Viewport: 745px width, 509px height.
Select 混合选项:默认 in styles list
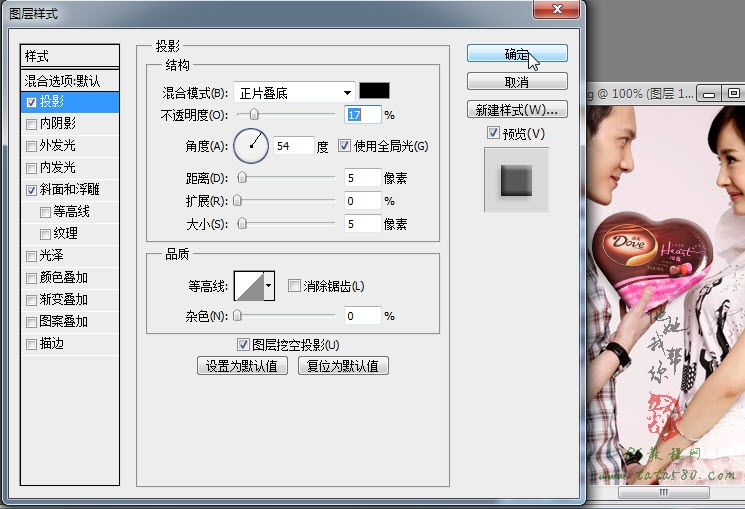tap(70, 81)
